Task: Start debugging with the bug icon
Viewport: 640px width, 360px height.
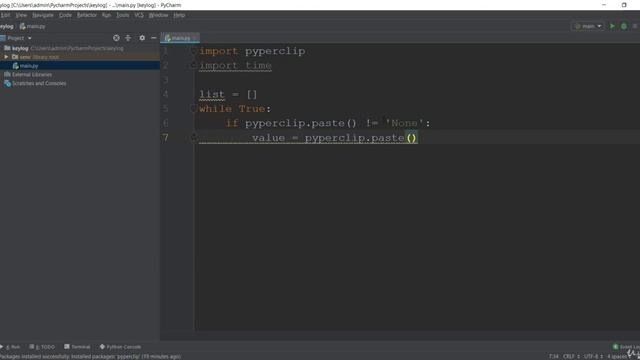Action: point(624,26)
